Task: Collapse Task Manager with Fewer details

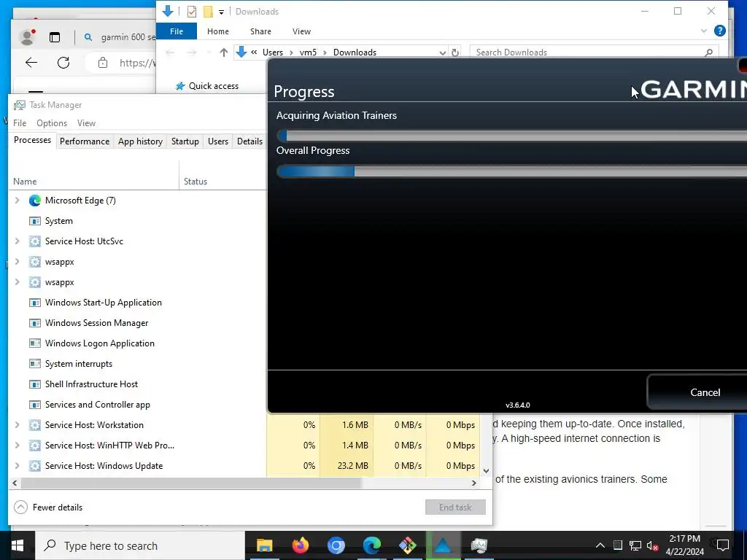Action: pyautogui.click(x=48, y=507)
